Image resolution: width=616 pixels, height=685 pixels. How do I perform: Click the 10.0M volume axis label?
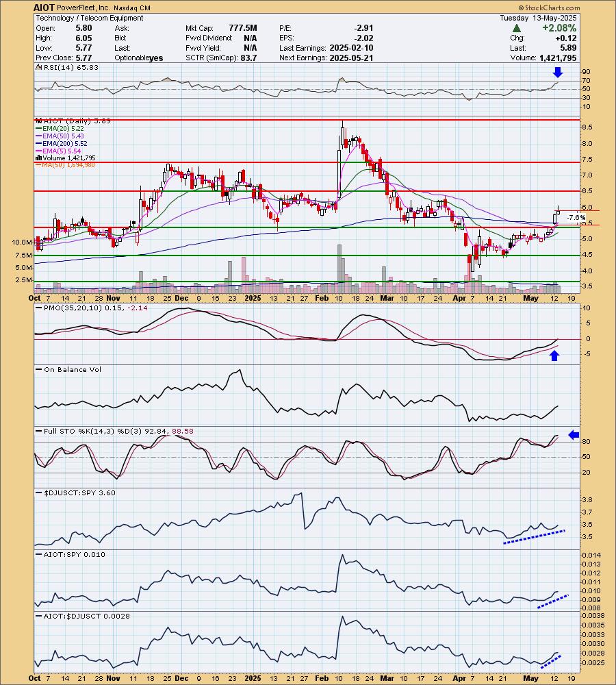[22, 242]
